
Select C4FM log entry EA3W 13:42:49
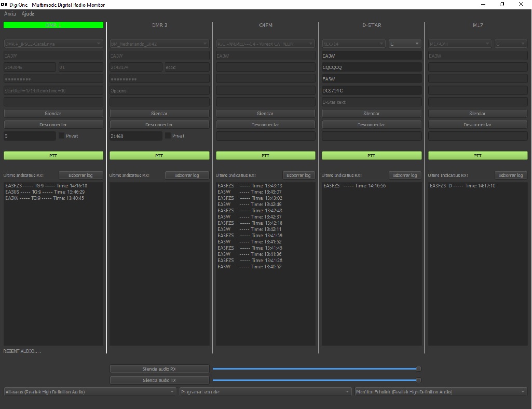tap(249, 204)
